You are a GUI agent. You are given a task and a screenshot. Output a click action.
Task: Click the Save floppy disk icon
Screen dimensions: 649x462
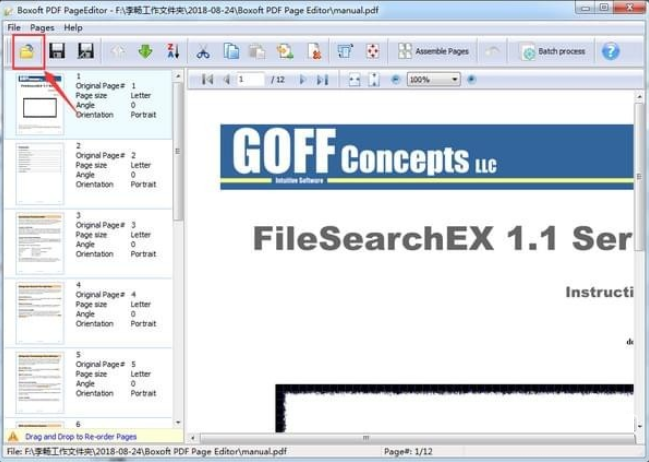(57, 51)
